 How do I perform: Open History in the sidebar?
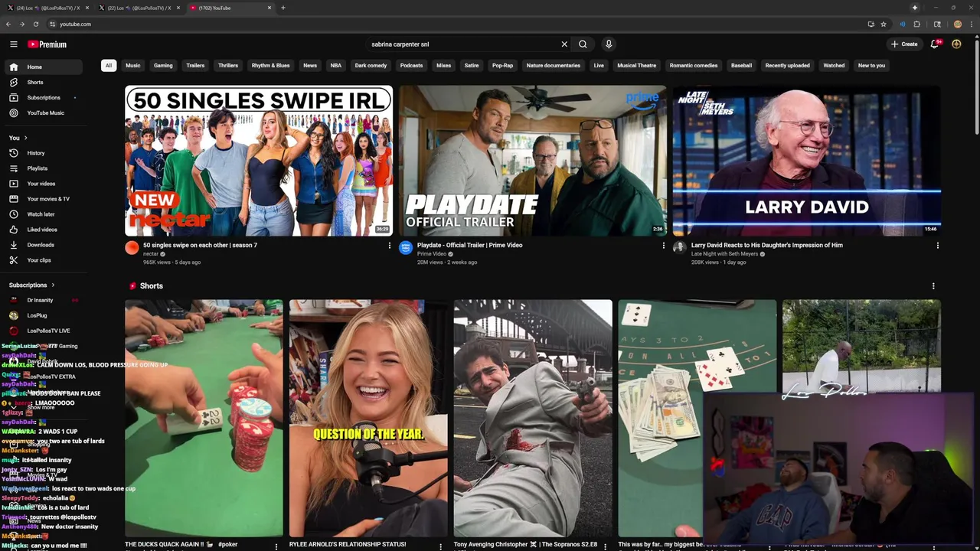pos(43,153)
